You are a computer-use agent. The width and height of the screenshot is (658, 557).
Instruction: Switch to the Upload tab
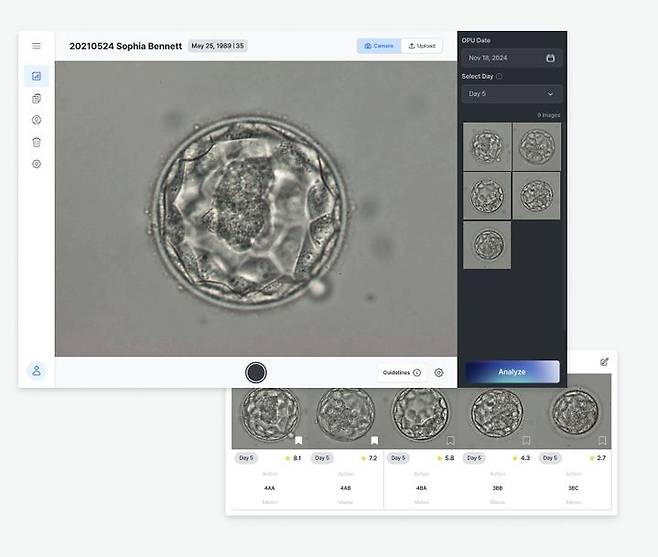coord(422,46)
